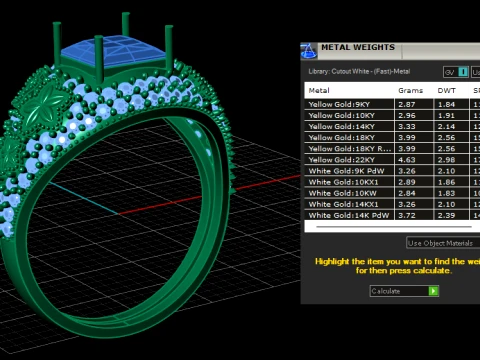The width and height of the screenshot is (480, 360).
Task: Select the Yellow Gold:9KY row
Action: click(x=392, y=104)
